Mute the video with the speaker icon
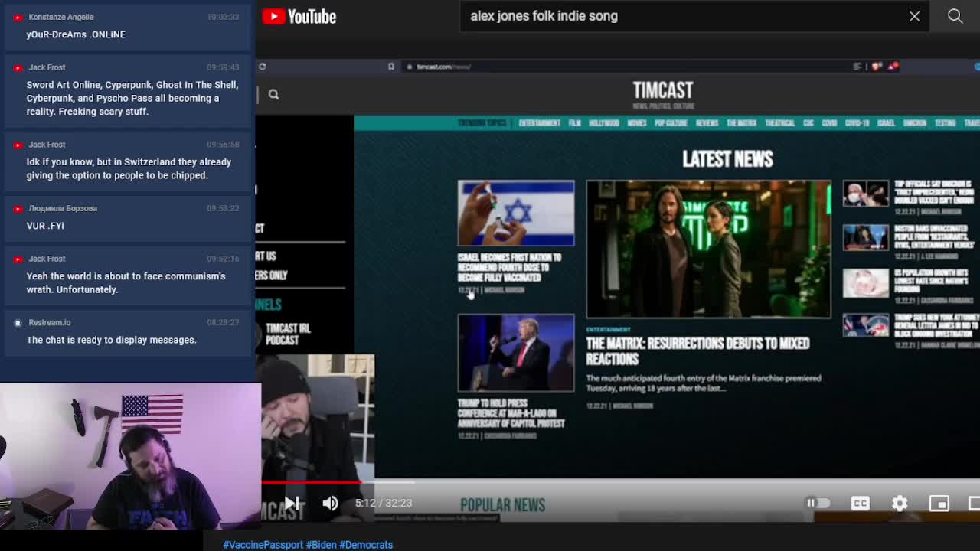This screenshot has height=551, width=980. (330, 503)
